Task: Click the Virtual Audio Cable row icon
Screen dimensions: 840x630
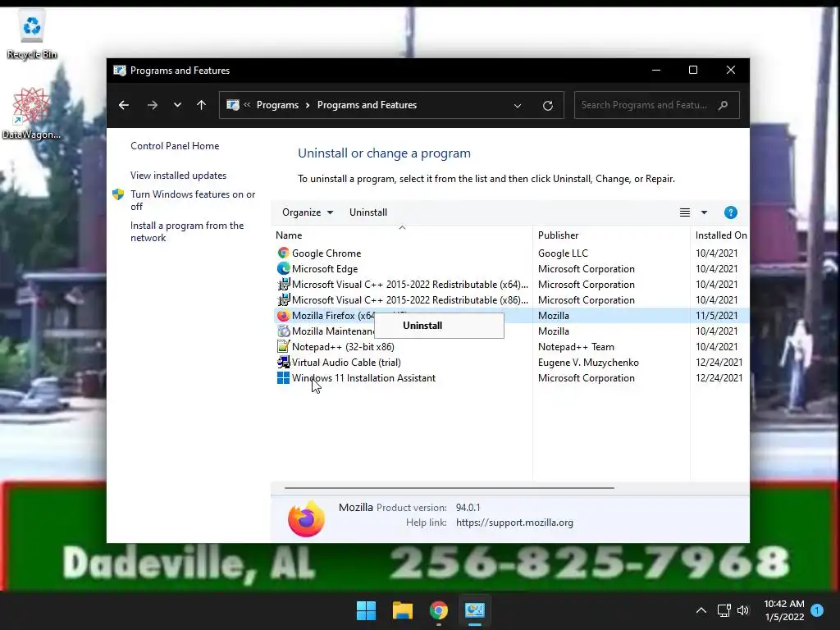Action: tap(283, 362)
